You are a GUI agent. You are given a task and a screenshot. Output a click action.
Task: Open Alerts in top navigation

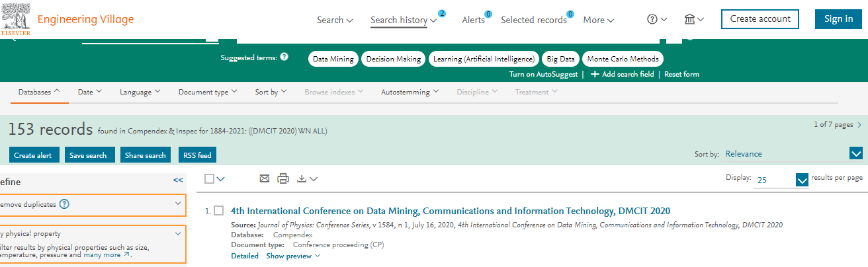[473, 20]
